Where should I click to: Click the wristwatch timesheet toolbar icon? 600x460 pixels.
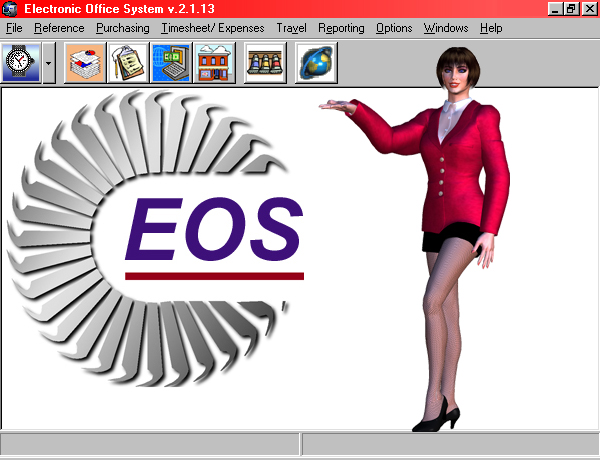point(21,63)
